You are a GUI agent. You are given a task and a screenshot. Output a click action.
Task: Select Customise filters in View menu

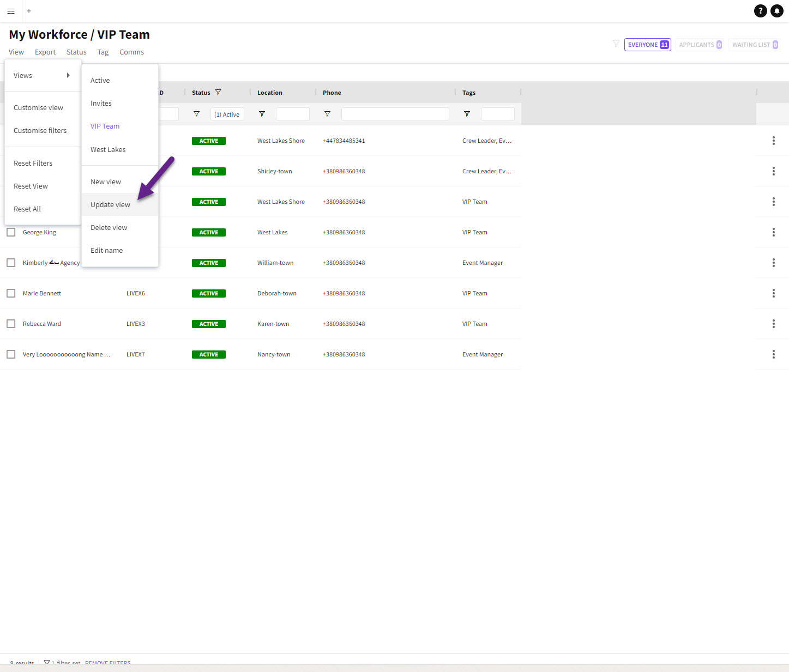pos(40,130)
